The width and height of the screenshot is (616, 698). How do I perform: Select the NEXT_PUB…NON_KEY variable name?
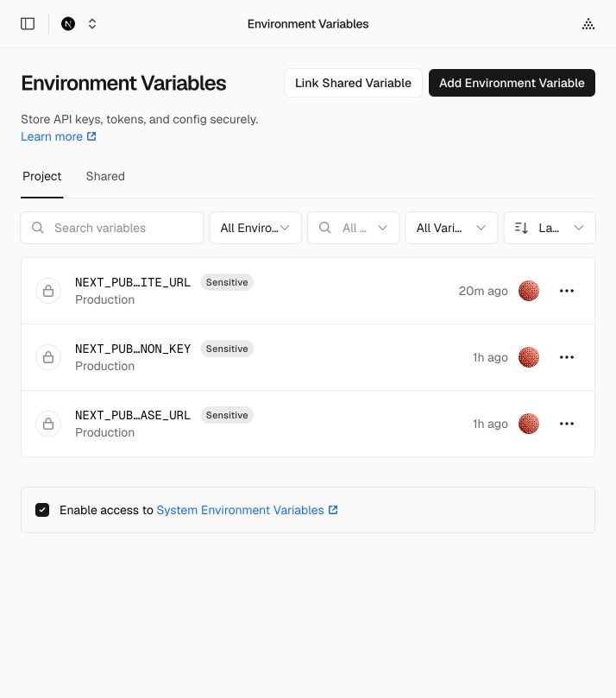[x=133, y=349]
